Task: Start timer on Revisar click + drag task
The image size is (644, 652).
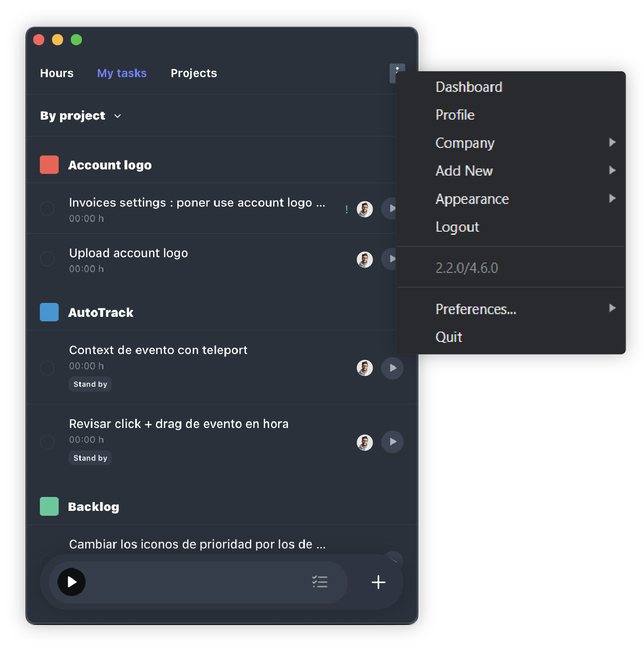Action: (x=392, y=442)
